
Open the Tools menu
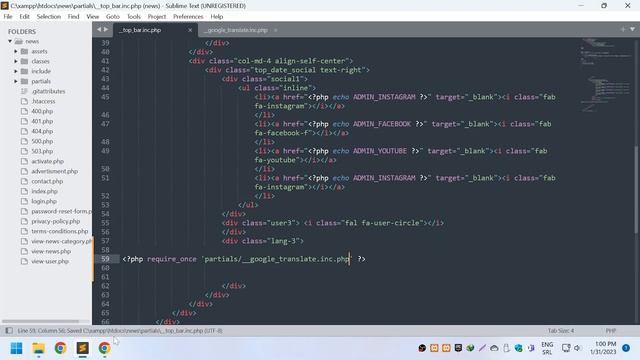pos(133,17)
